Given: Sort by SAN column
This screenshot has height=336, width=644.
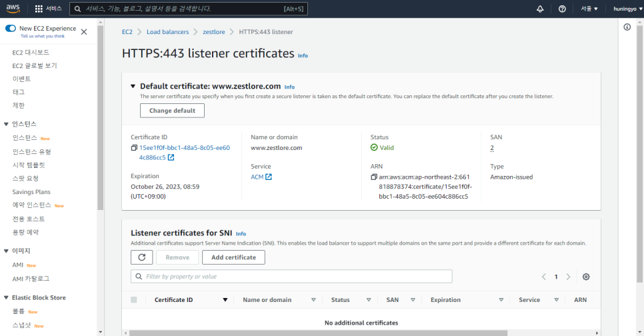Looking at the screenshot, I should [x=413, y=300].
